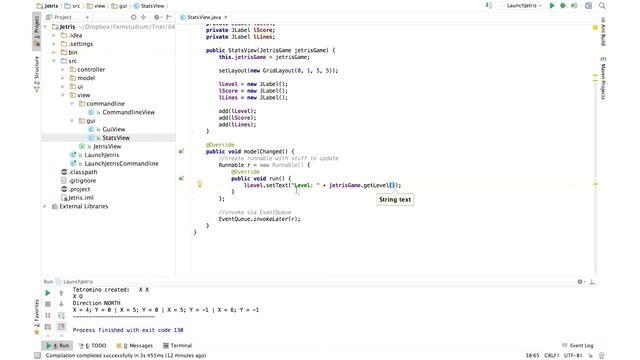Open the Run tool window tab
This screenshot has height=360, width=640.
coord(57,346)
